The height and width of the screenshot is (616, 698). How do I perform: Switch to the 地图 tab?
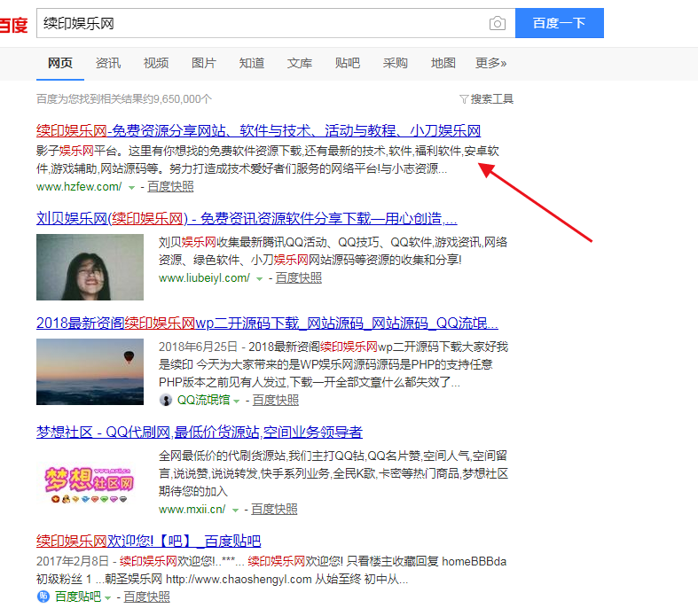(x=443, y=63)
